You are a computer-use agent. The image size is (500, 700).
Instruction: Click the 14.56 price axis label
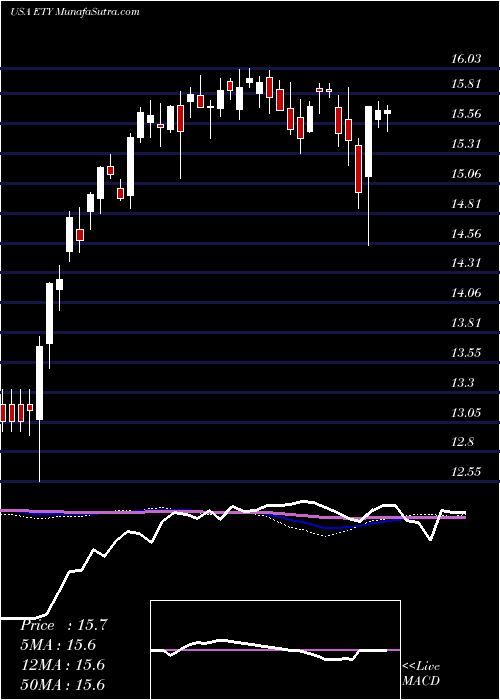pos(467,233)
